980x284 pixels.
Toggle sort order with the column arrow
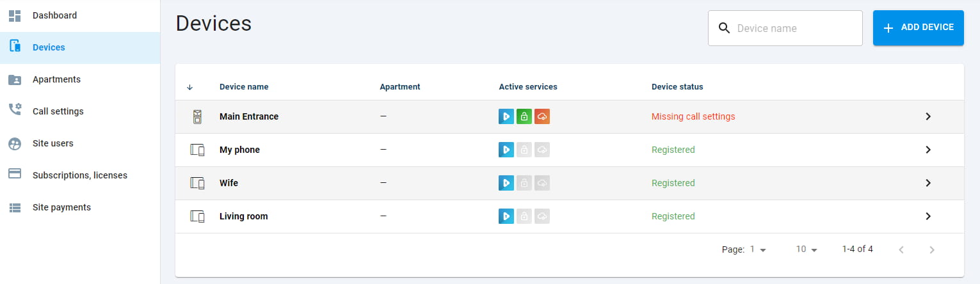point(189,87)
